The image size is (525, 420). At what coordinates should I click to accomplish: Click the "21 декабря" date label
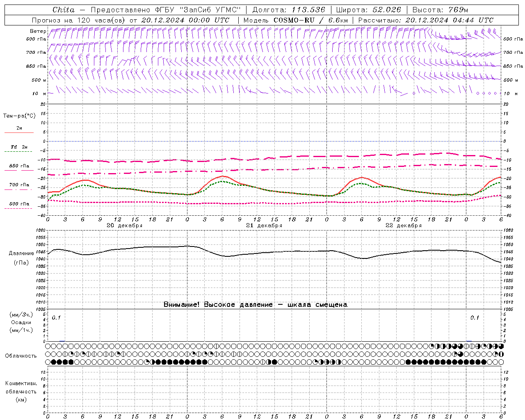[x=264, y=226]
